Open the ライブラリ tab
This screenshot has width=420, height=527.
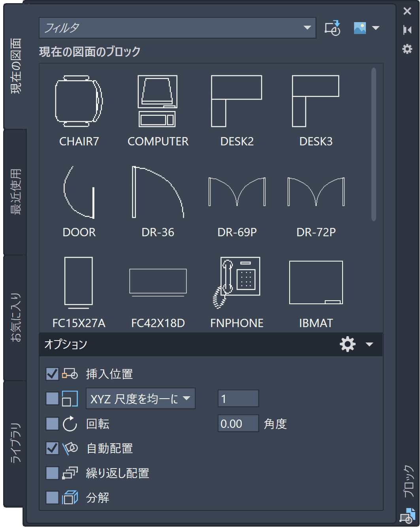coord(15,443)
